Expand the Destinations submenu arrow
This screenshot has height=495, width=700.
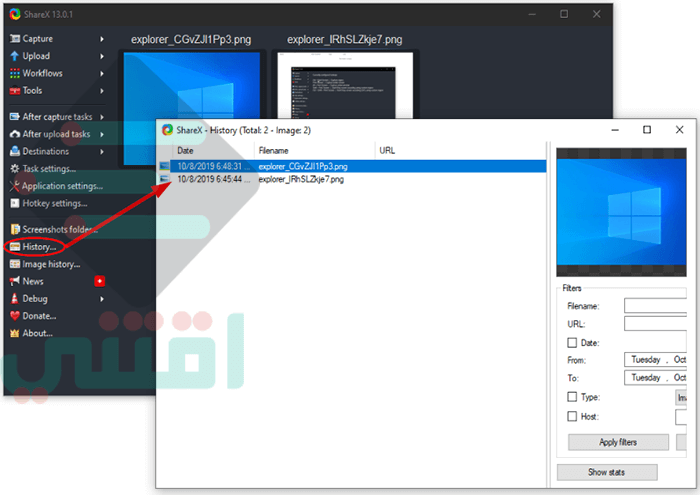pyautogui.click(x=102, y=151)
